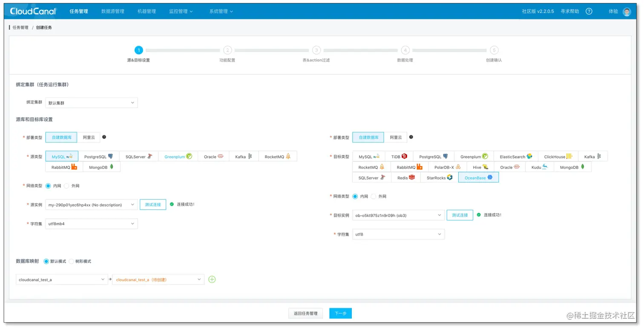Choose Kudu target type
The image size is (644, 329).
pos(539,167)
